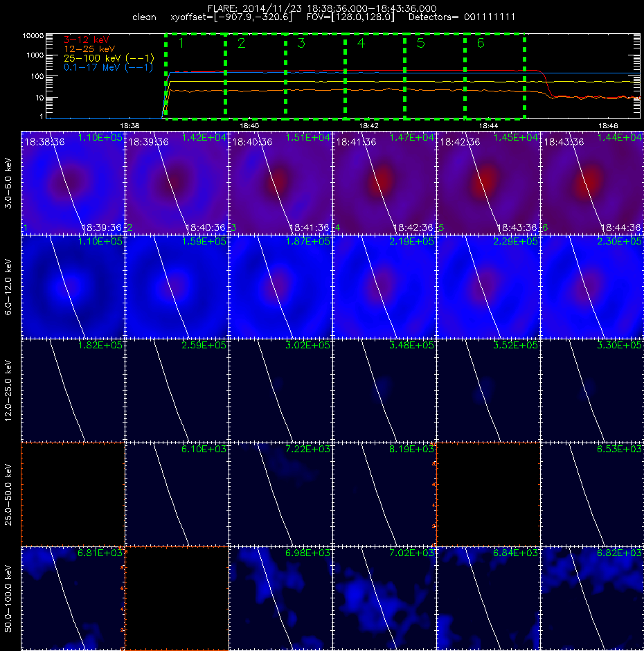This screenshot has width=644, height=651.
Task: Open the 25.0-50.0 keV image with peak 7.22E+03
Action: click(x=280, y=494)
